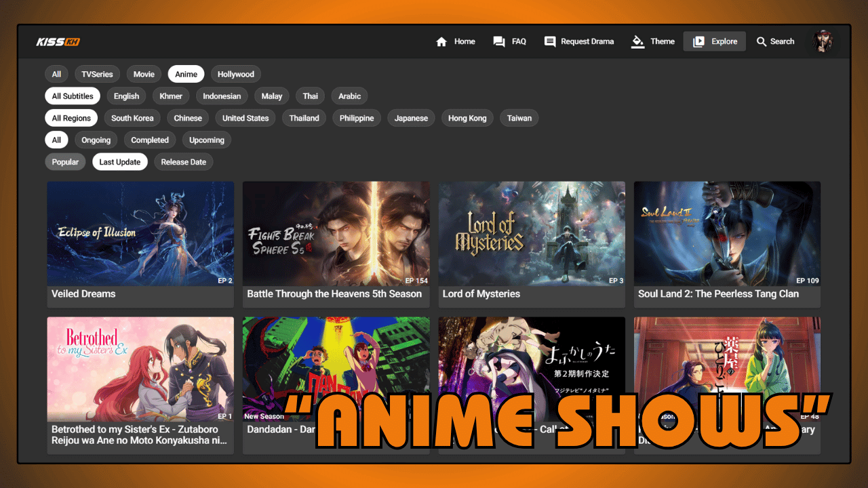The image size is (868, 488).
Task: Click the Veiled Dreams title link
Action: (x=83, y=293)
